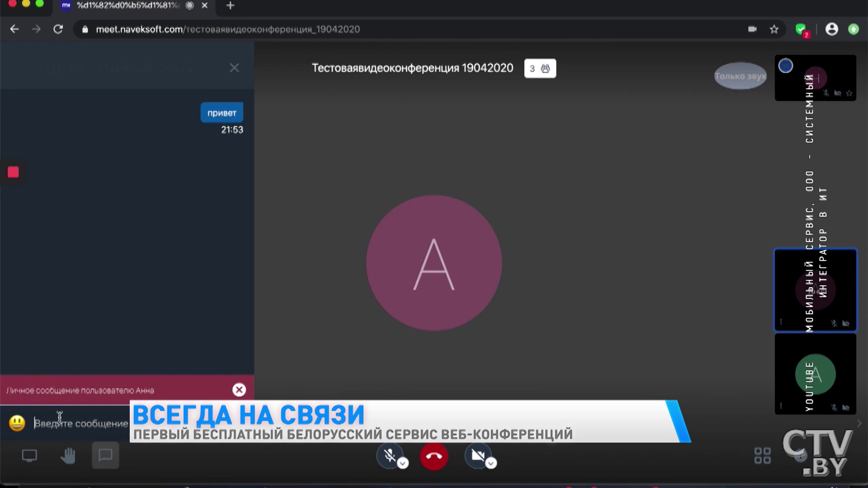The width and height of the screenshot is (868, 488).
Task: Close the current browser tab
Action: (205, 5)
